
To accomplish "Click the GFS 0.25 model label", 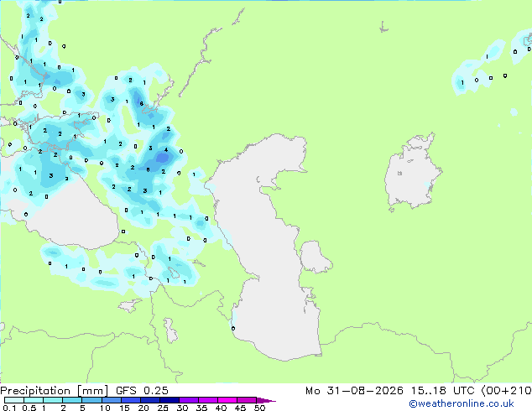I will (x=142, y=391).
